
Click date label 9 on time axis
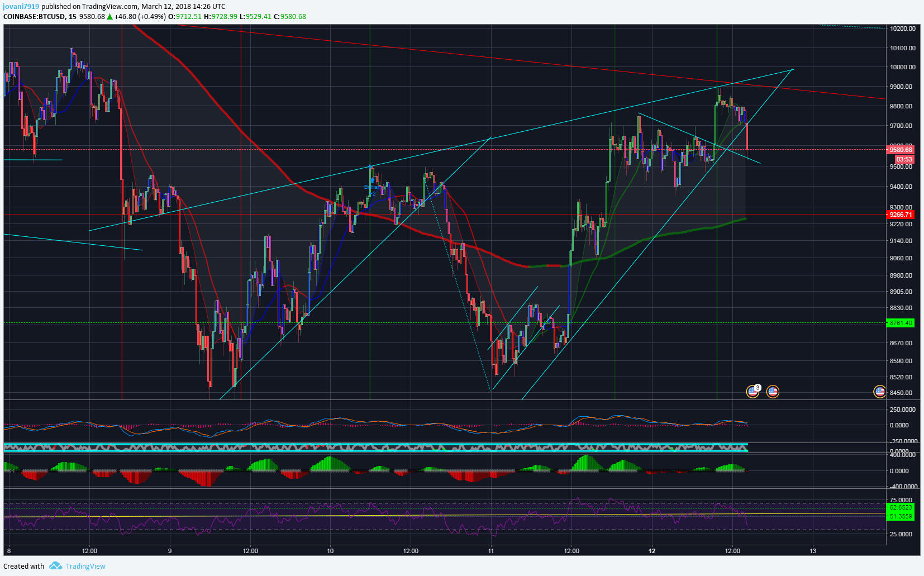coord(170,551)
